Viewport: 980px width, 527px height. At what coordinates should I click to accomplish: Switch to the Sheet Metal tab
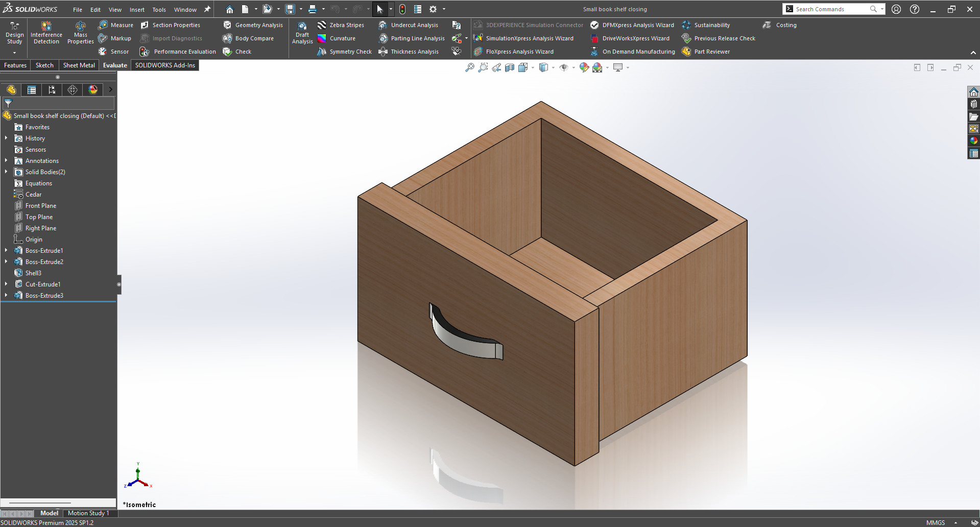[x=79, y=65]
